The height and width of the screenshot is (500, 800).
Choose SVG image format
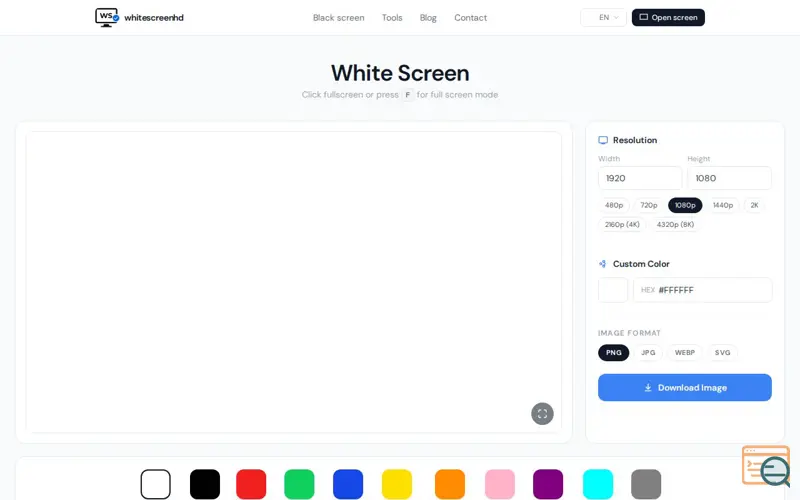pyautogui.click(x=722, y=353)
